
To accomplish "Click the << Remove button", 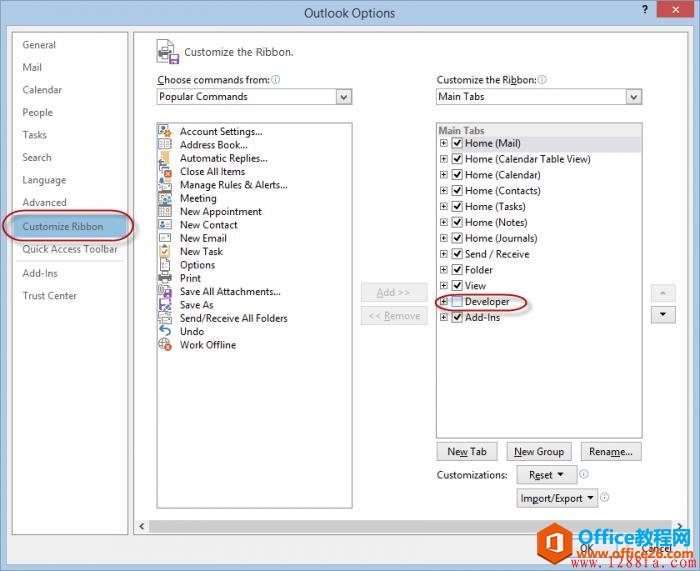I will point(394,316).
